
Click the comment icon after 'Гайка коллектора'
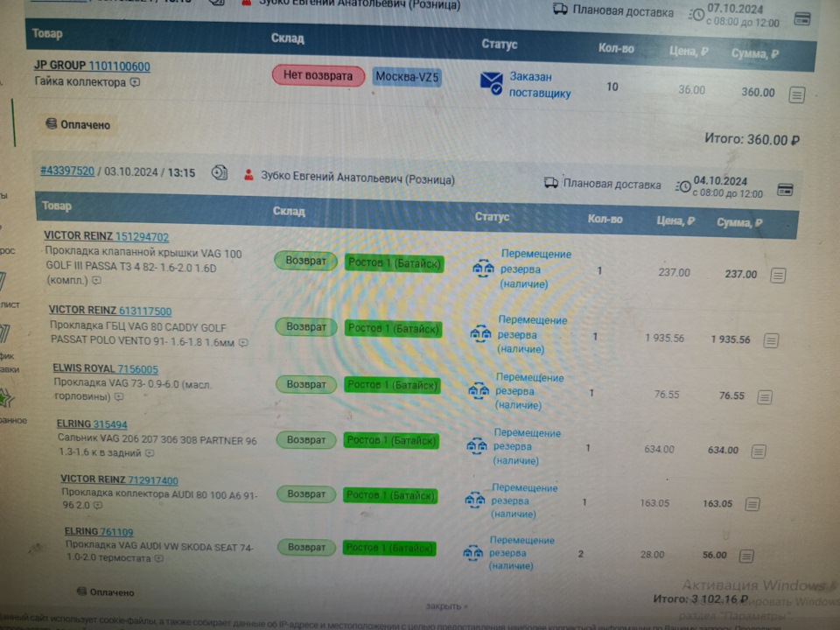[x=135, y=82]
